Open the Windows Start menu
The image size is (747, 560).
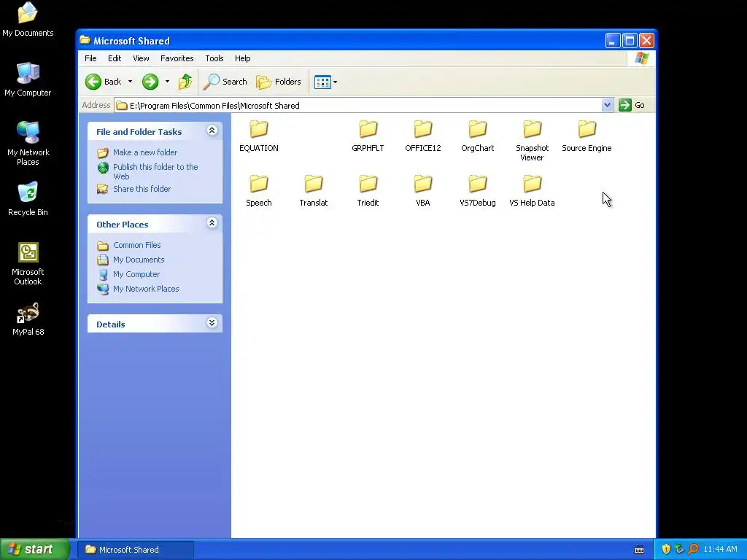[x=35, y=550]
